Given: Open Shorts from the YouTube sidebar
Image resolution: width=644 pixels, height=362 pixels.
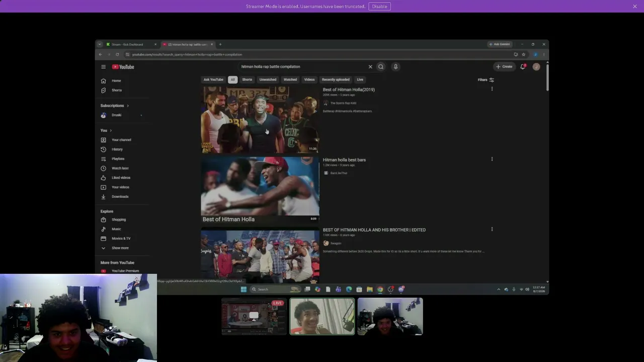Looking at the screenshot, I should [x=111, y=90].
